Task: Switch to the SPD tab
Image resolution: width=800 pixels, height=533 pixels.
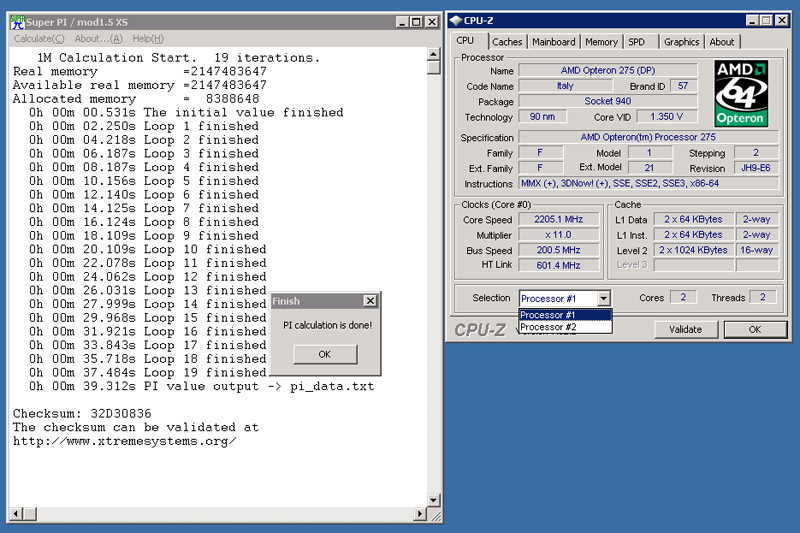Action: point(636,42)
